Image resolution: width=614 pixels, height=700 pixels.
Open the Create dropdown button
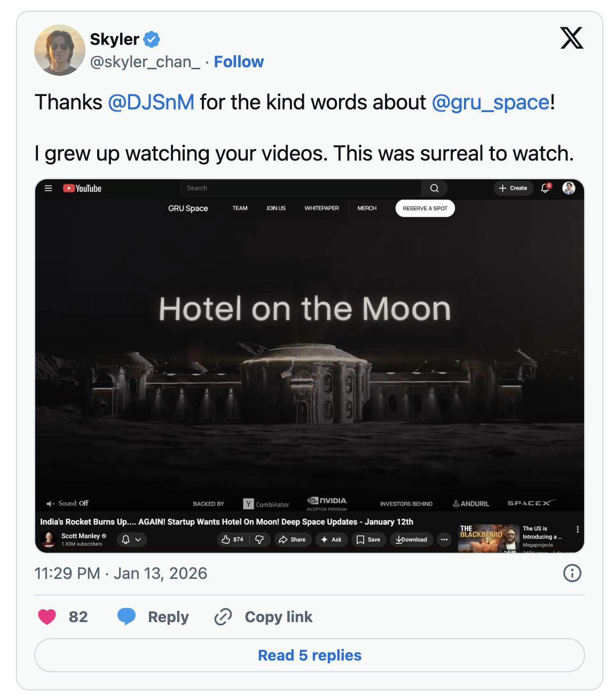(513, 188)
